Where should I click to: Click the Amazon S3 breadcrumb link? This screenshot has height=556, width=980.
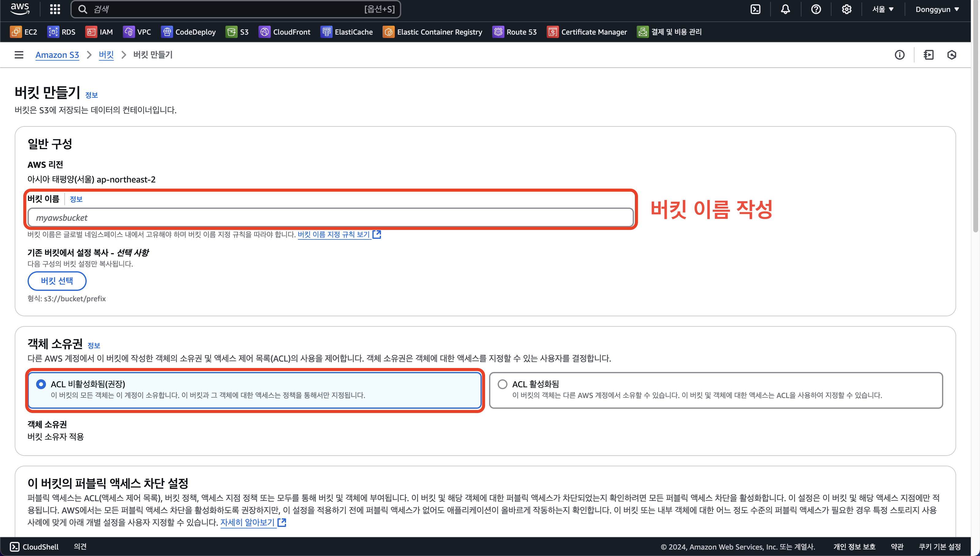click(57, 55)
